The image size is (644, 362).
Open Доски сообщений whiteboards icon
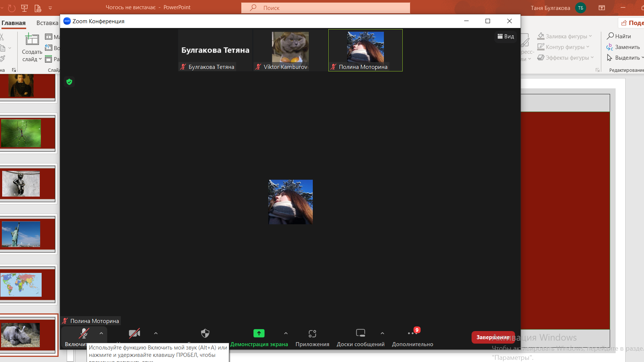tap(361, 333)
